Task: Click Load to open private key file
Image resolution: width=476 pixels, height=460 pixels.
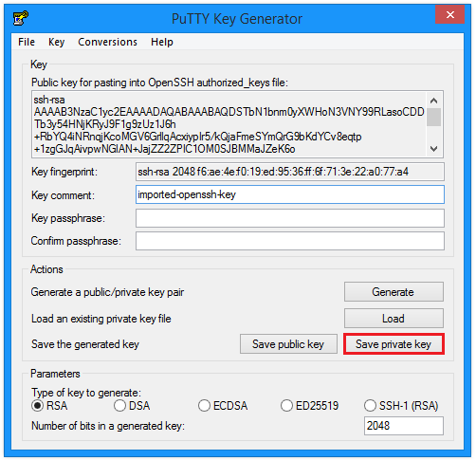Action: coord(394,319)
